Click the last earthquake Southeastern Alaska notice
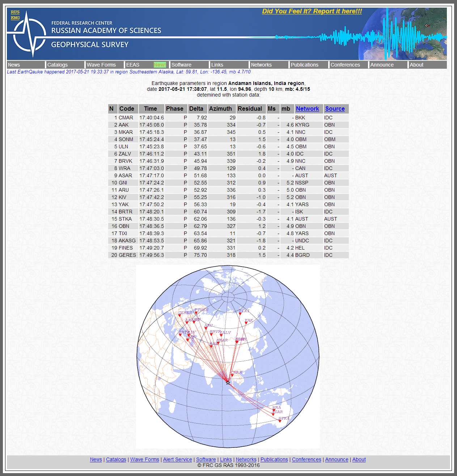This screenshot has height=476, width=457. 129,72
